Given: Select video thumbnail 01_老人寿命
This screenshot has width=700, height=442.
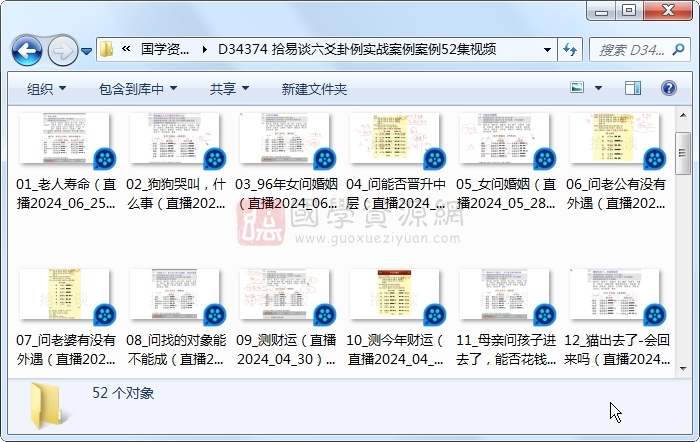Looking at the screenshot, I should point(65,138).
